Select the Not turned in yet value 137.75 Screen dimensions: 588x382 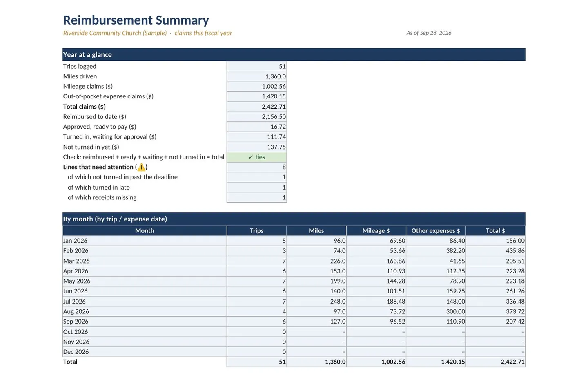256,147
